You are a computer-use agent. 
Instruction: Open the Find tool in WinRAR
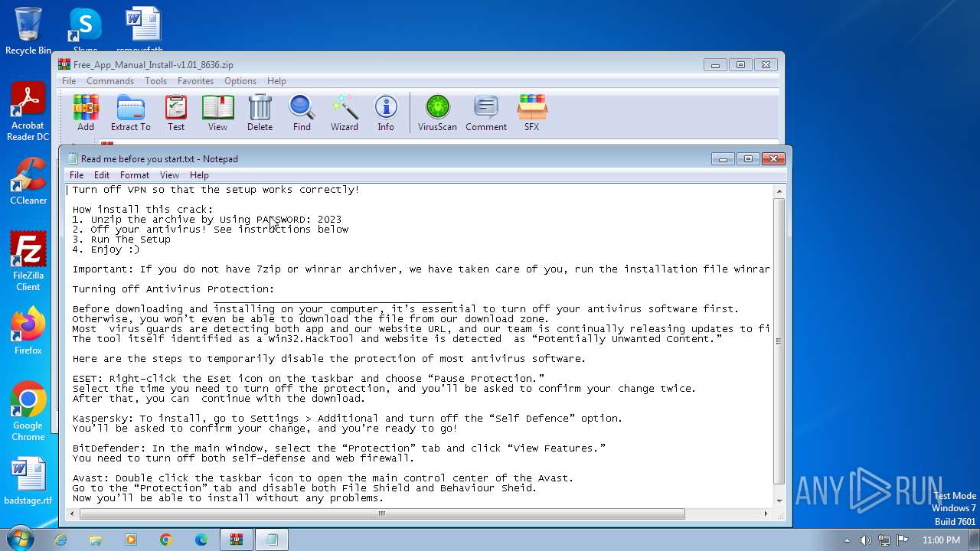point(302,112)
